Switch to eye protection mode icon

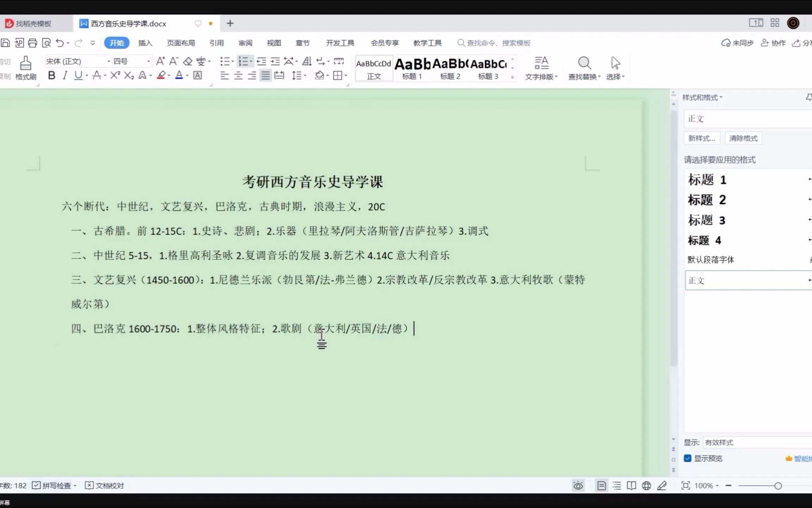click(578, 486)
